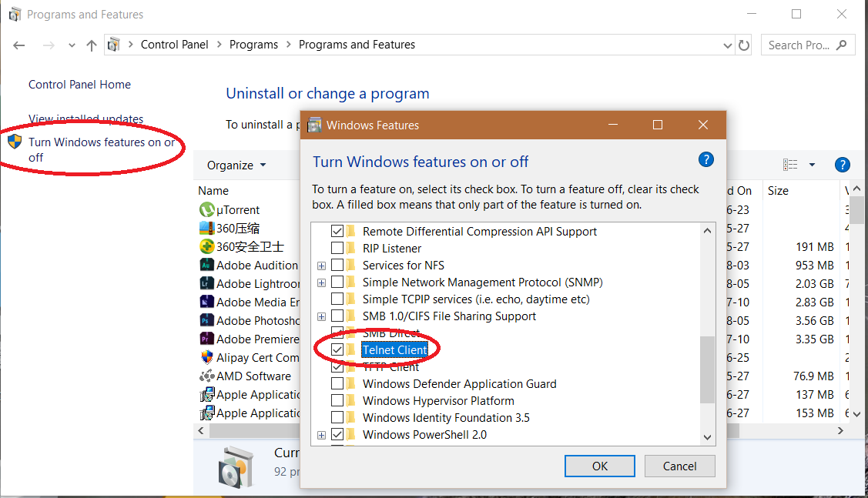This screenshot has height=498, width=868.
Task: Go up one level with the up arrow
Action: click(92, 45)
